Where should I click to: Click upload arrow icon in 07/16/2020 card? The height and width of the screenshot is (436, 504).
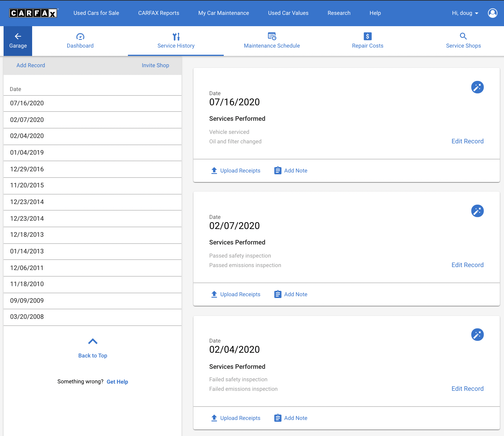(214, 170)
